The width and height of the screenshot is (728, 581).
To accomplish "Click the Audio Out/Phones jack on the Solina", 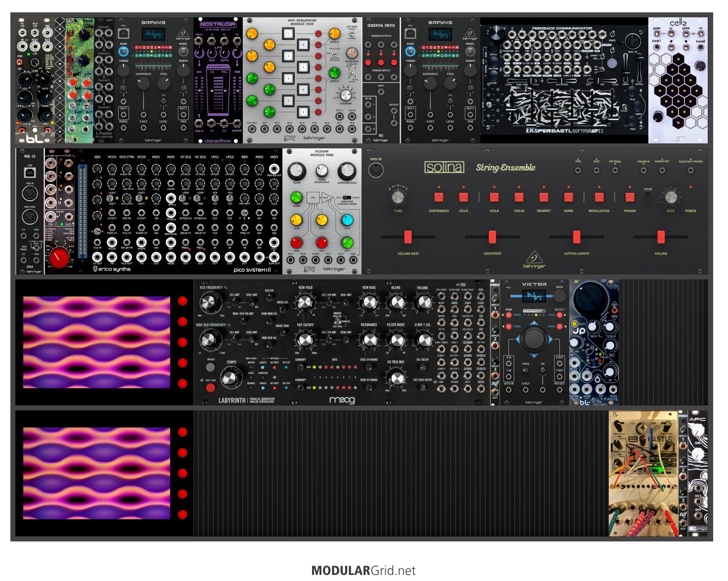I will click(690, 170).
